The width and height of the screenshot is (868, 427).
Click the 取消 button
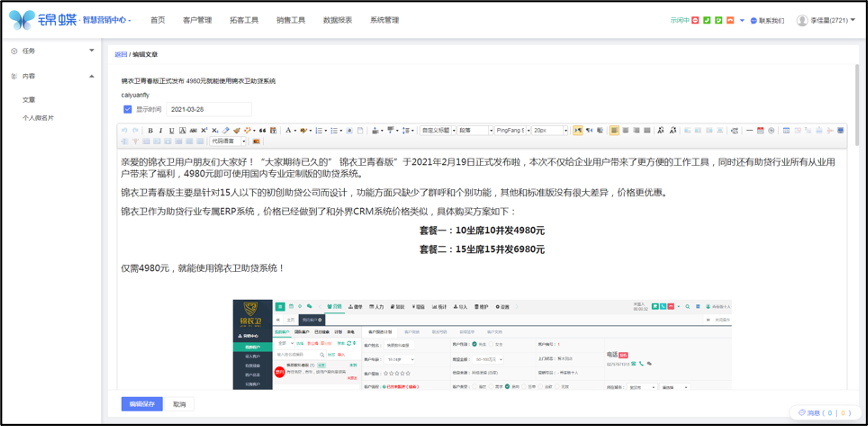180,404
